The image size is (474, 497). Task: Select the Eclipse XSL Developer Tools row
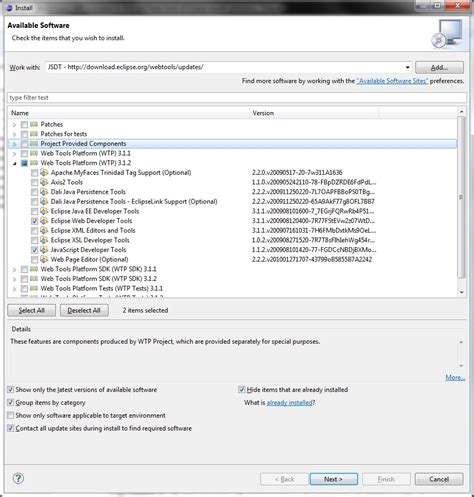(x=232, y=240)
